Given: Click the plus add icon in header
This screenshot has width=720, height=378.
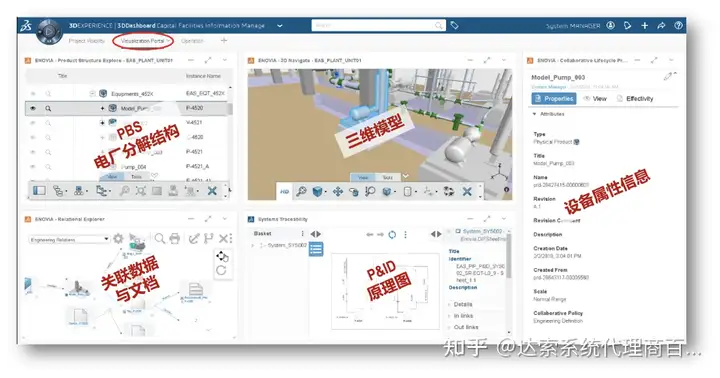Looking at the screenshot, I should pos(645,26).
